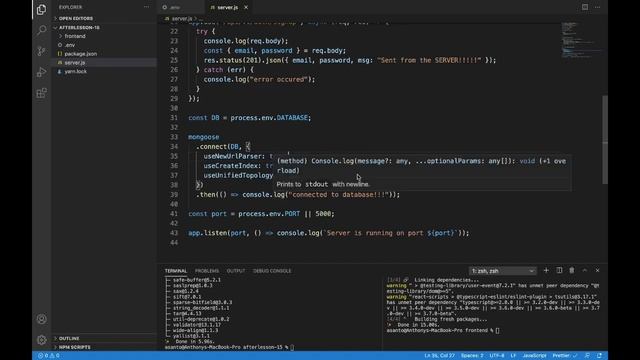Change file encoding UTF-8
This screenshot has height=360, width=640.
point(497,356)
